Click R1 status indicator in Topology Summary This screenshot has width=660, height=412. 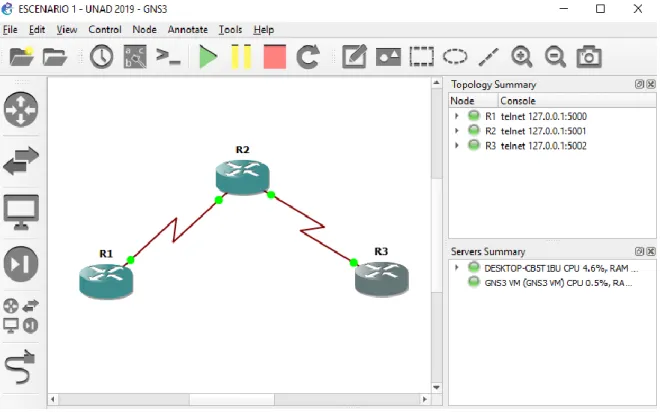click(474, 115)
